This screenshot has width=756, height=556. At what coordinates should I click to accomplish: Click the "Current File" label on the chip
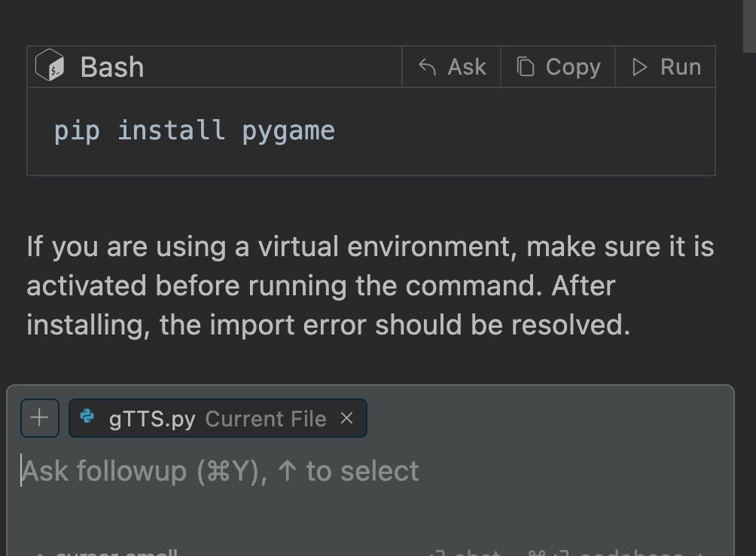[266, 419]
